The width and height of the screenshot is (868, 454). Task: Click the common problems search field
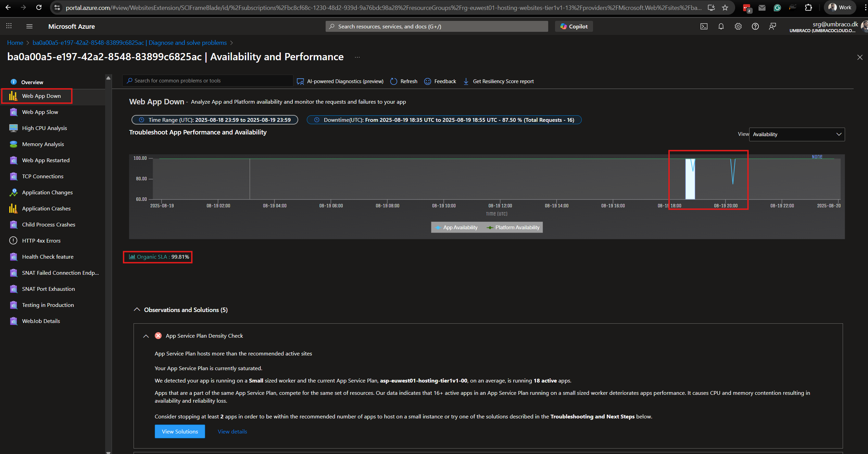tap(207, 81)
